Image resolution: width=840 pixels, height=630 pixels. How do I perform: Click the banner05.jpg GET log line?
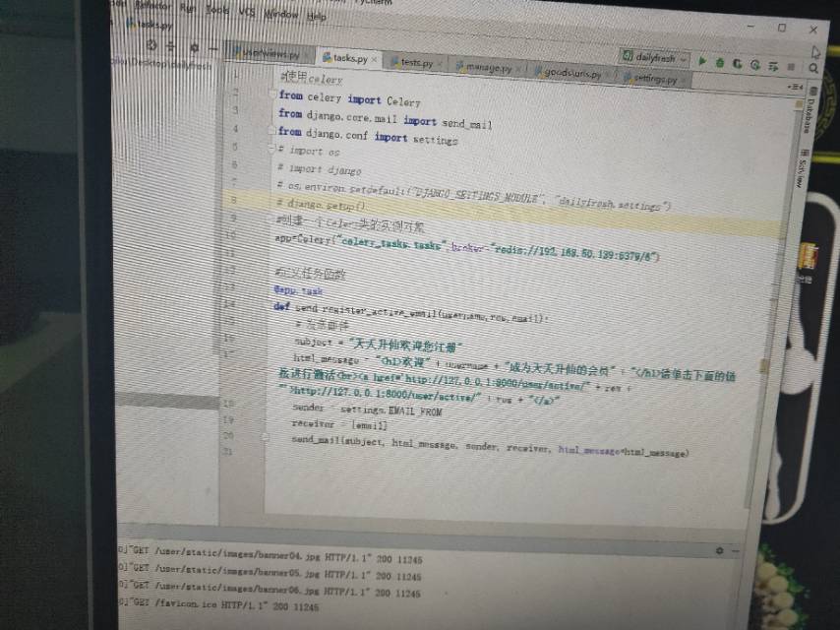point(270,572)
